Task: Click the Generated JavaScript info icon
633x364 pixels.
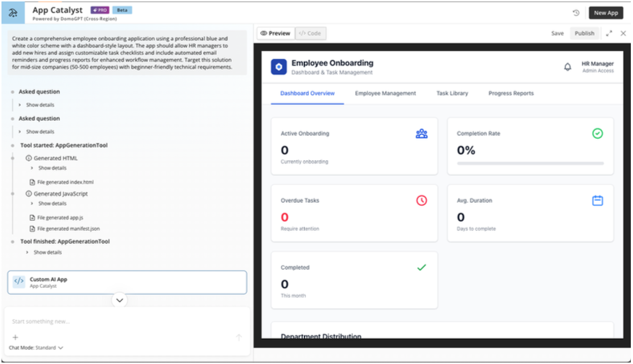Action: (x=29, y=194)
